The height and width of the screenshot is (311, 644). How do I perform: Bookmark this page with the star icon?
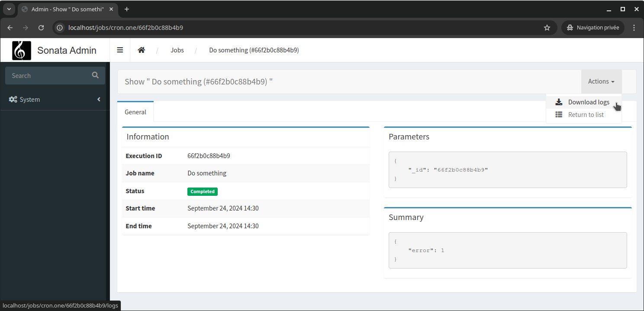click(x=547, y=28)
